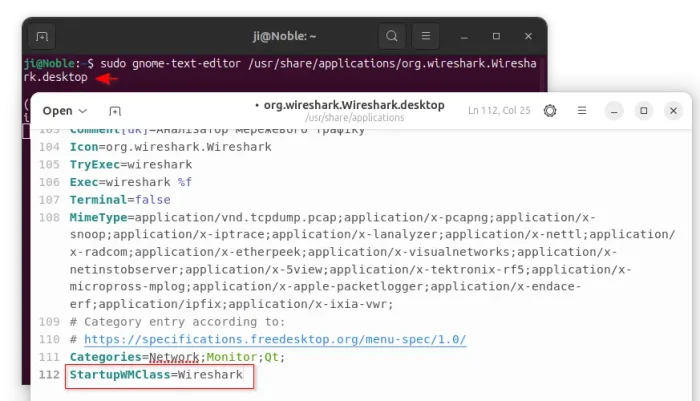Click application/x-ixia-vwr; text in MimeType
Viewport: 700px width, 401px height.
click(x=311, y=305)
